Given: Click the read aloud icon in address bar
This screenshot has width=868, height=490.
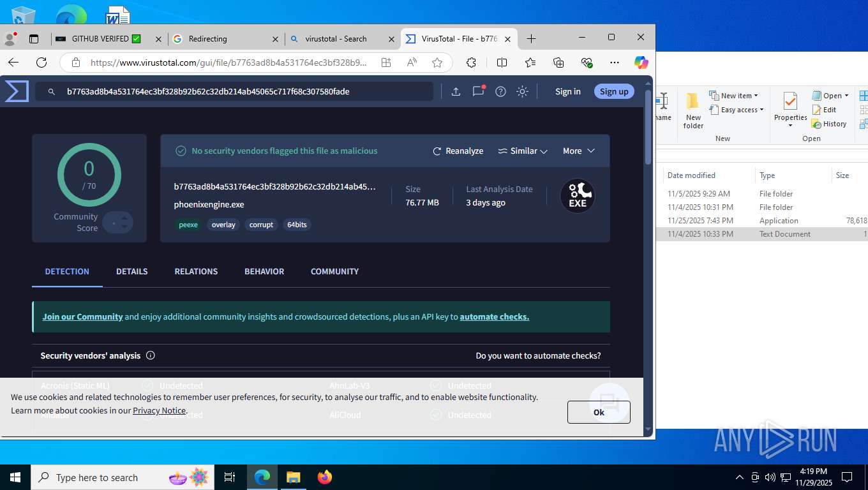Looking at the screenshot, I should [x=412, y=63].
